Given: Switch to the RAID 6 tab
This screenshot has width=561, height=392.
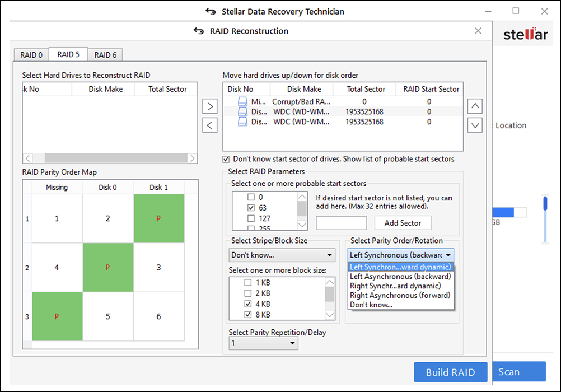Looking at the screenshot, I should point(105,55).
